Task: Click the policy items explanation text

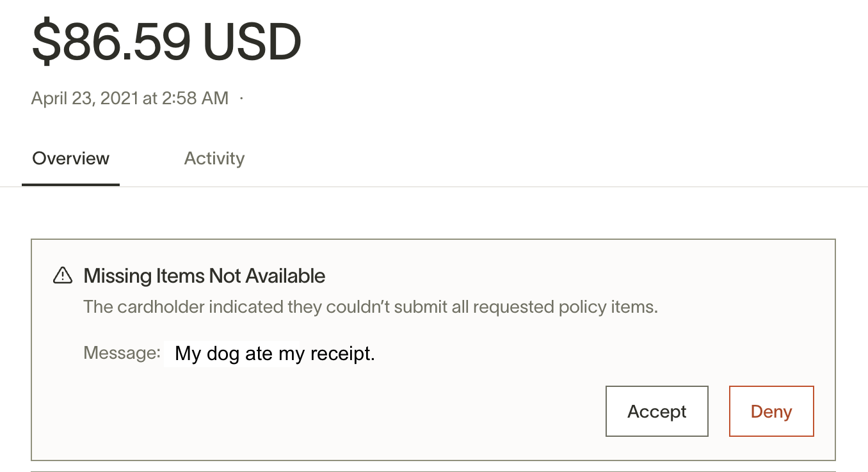Action: (370, 306)
